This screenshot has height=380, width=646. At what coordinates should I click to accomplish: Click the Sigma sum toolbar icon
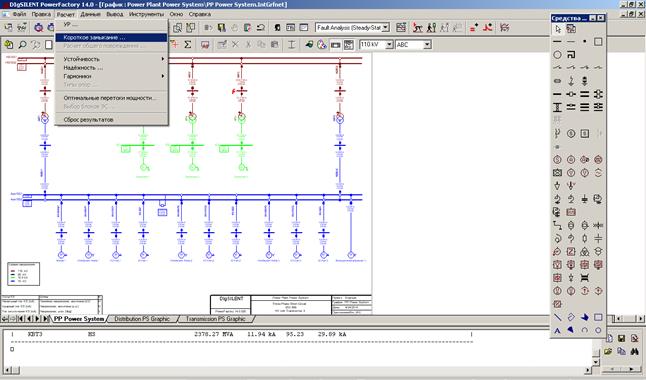point(188,45)
